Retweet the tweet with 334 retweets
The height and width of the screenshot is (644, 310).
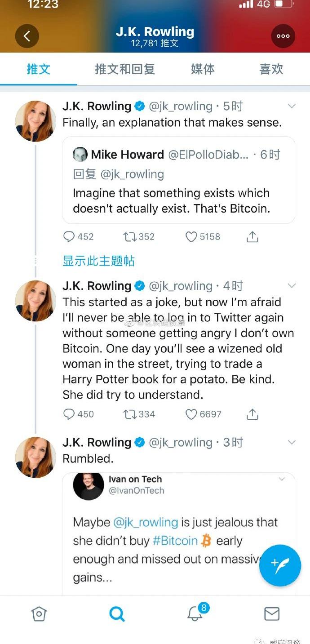129,414
